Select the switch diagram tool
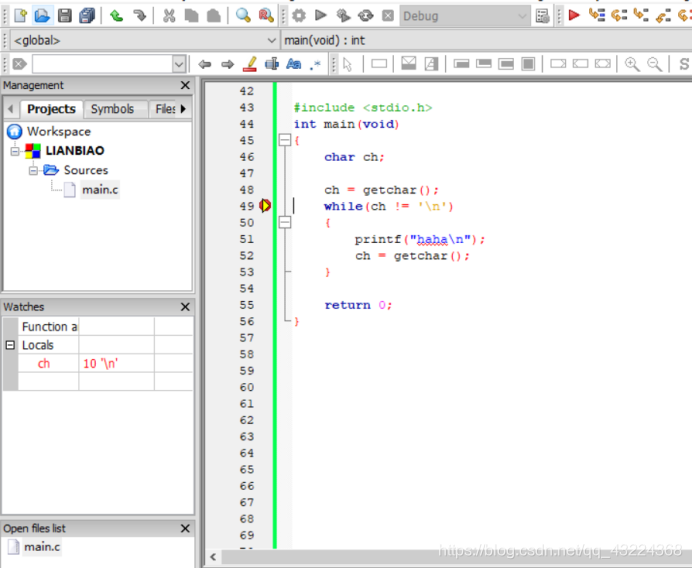 [x=431, y=64]
